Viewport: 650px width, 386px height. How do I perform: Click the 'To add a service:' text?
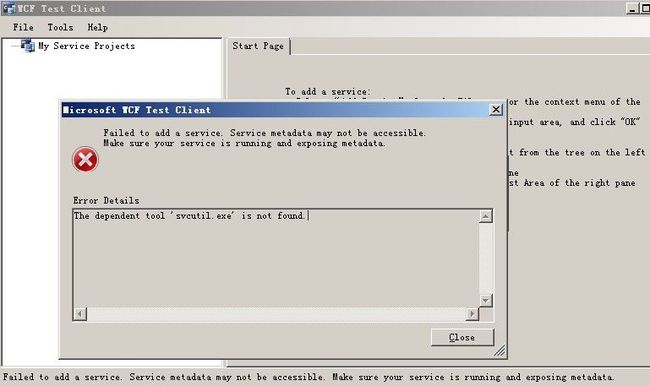327,92
